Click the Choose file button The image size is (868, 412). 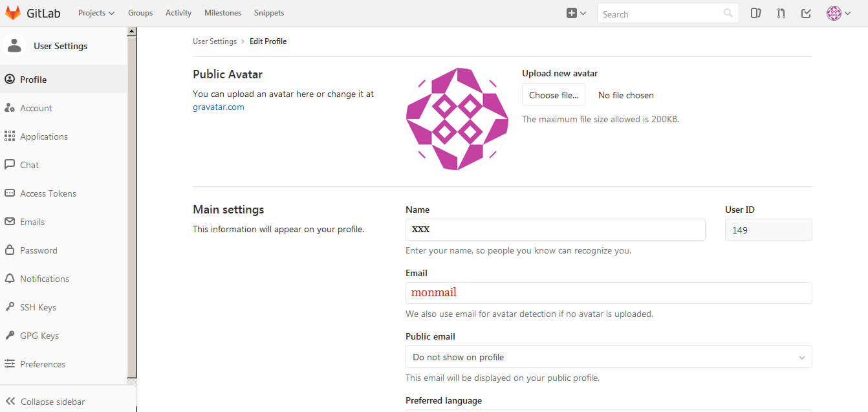554,95
